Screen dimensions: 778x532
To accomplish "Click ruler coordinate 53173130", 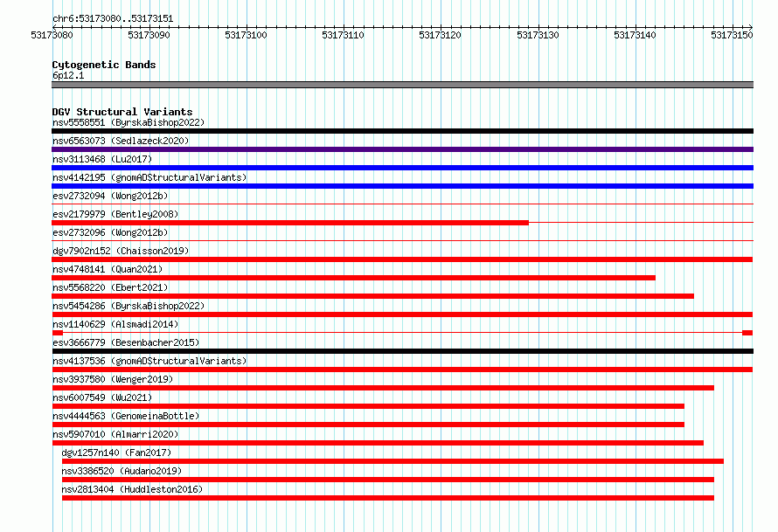I will 538,35.
